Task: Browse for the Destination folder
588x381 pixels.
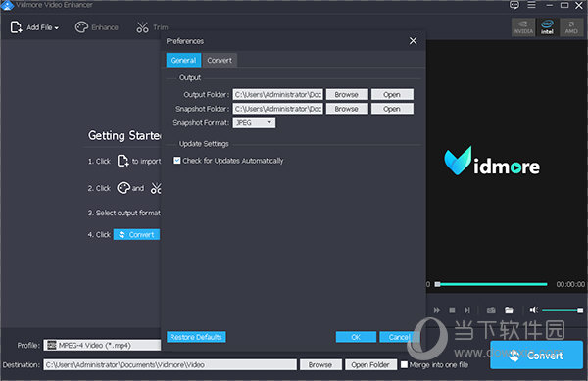Action: 320,365
